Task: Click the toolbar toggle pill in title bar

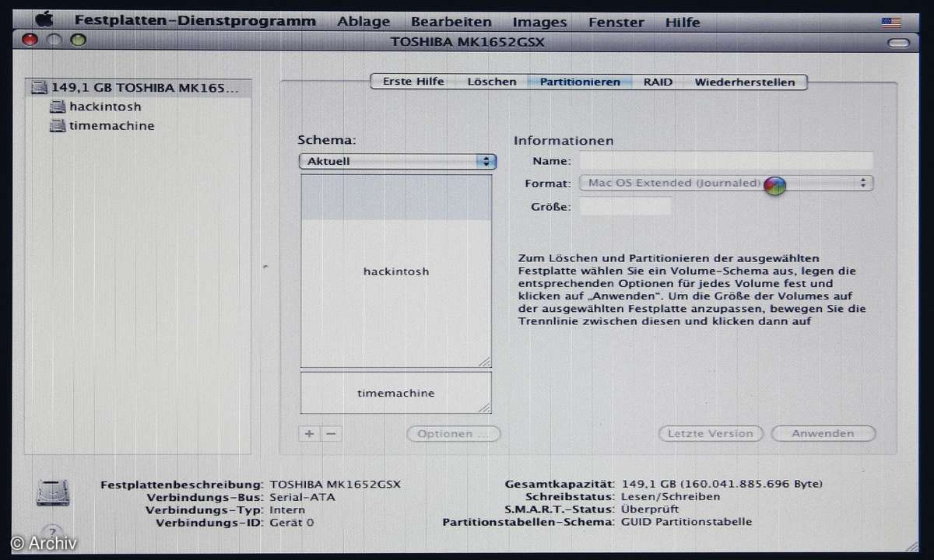Action: pyautogui.click(x=897, y=42)
